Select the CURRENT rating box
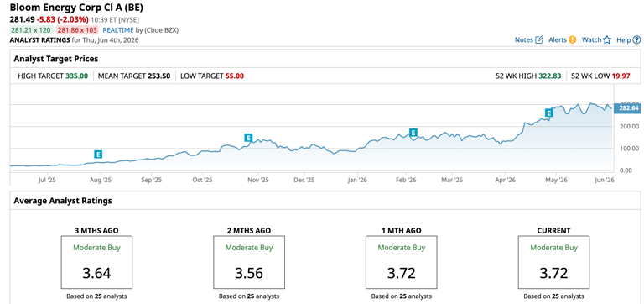Image resolution: width=644 pixels, height=304 pixels. pyautogui.click(x=553, y=262)
